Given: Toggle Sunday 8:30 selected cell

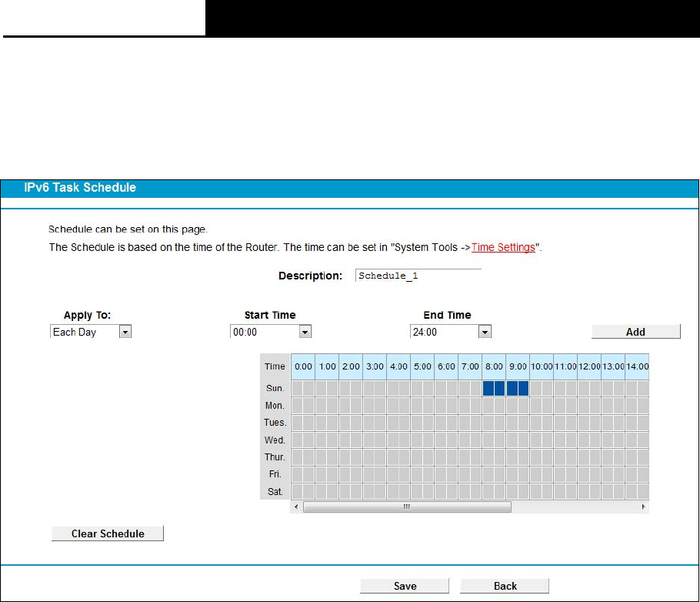Looking at the screenshot, I should pos(499,388).
